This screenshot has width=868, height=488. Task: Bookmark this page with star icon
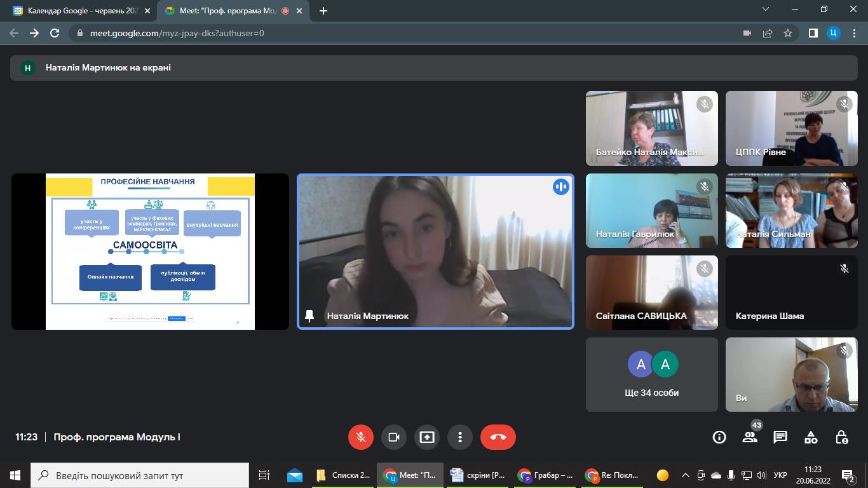pos(788,33)
